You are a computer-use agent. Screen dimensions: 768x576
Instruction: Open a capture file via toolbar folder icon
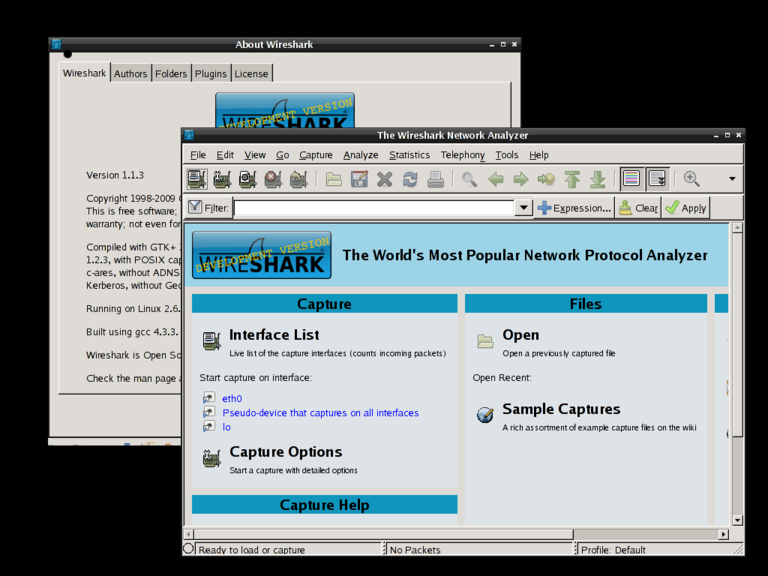click(334, 179)
